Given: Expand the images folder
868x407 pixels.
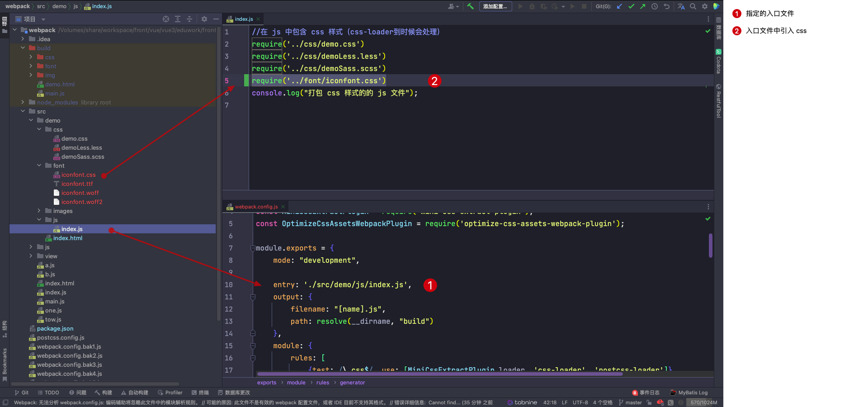Looking at the screenshot, I should point(39,211).
